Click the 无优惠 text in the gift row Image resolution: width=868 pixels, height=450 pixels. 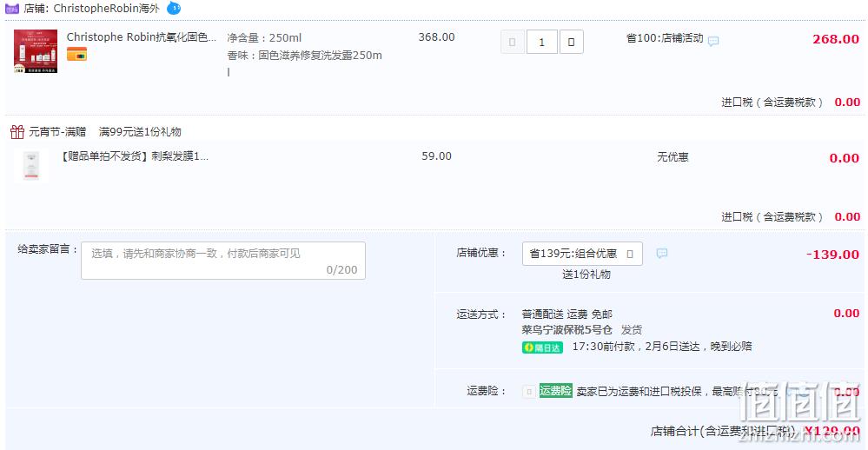[x=673, y=157]
